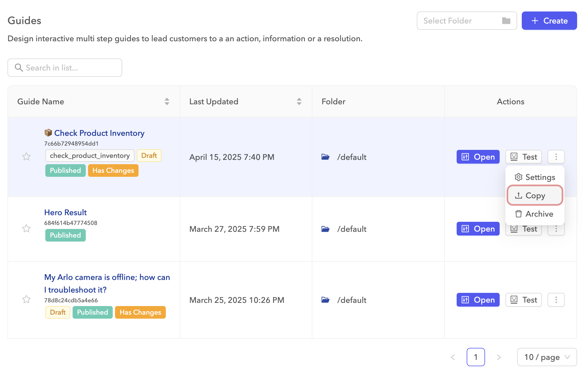Star the Arlo camera troubleshoot guide
584x392 pixels.
click(26, 299)
